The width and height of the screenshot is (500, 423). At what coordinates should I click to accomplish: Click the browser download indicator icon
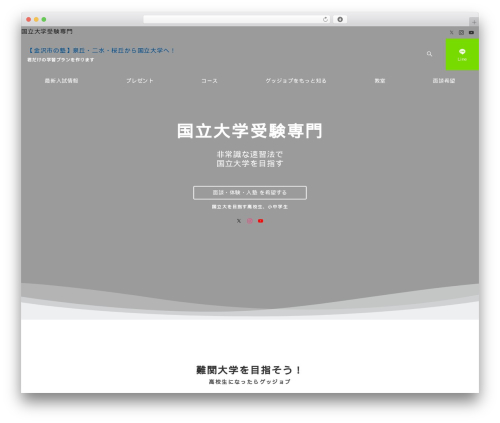pyautogui.click(x=340, y=19)
